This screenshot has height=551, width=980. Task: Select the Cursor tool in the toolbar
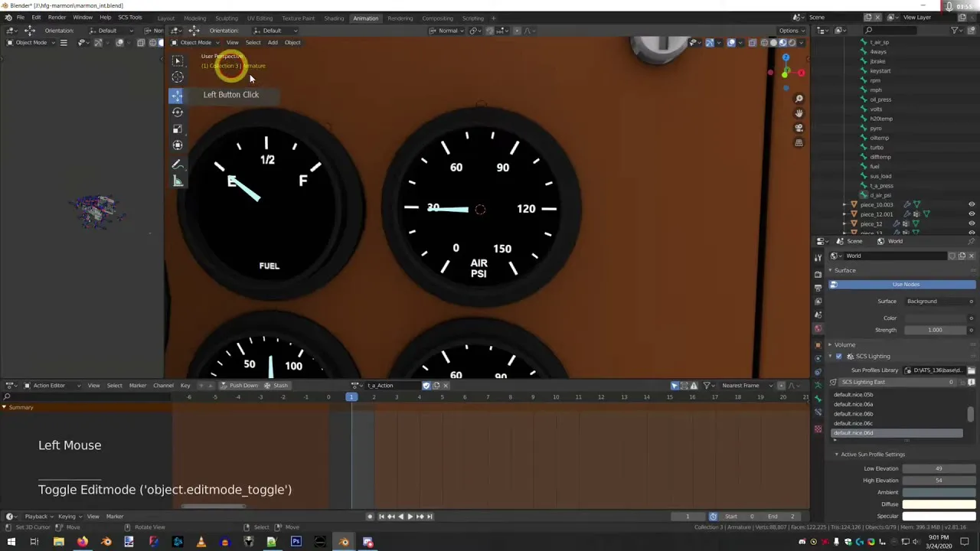tap(177, 77)
